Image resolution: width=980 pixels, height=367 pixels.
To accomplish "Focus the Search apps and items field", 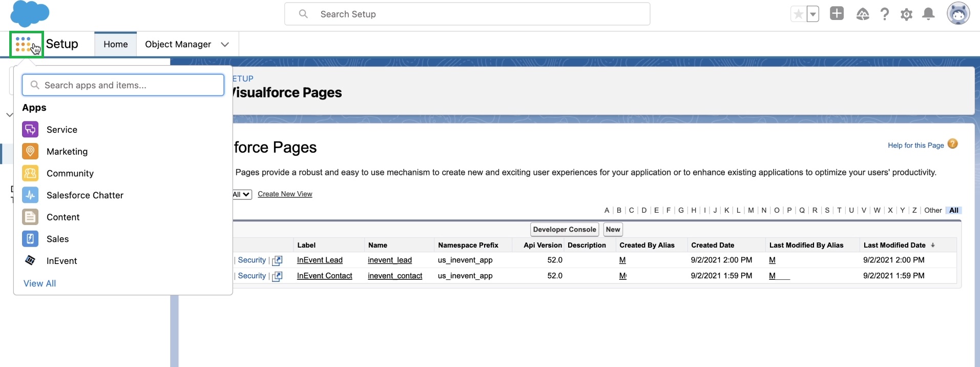I will [x=123, y=85].
